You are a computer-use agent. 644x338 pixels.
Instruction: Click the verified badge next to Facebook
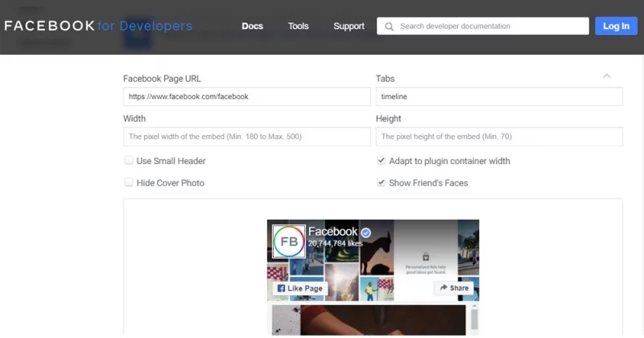tap(365, 232)
